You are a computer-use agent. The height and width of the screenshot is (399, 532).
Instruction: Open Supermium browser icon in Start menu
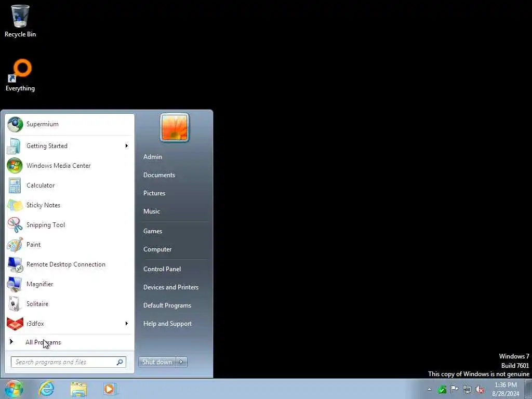[15, 124]
